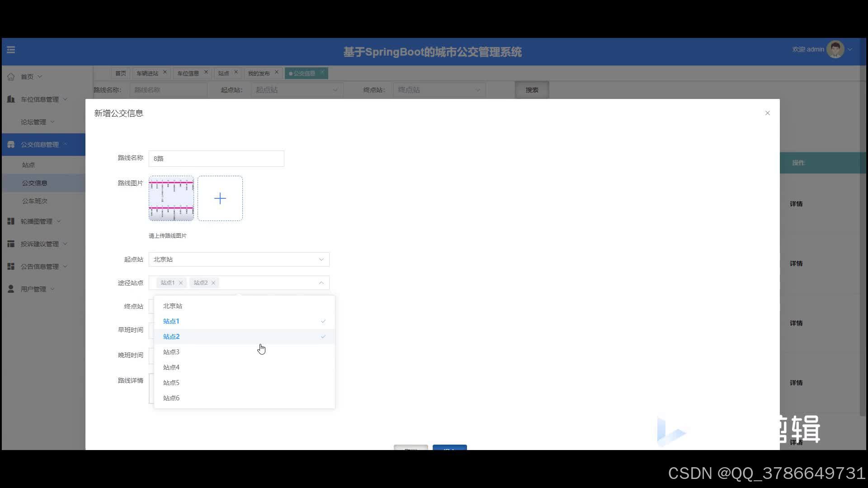Close the 新增公交信息 dialog
Viewport: 868px width, 488px height.
[x=767, y=113]
